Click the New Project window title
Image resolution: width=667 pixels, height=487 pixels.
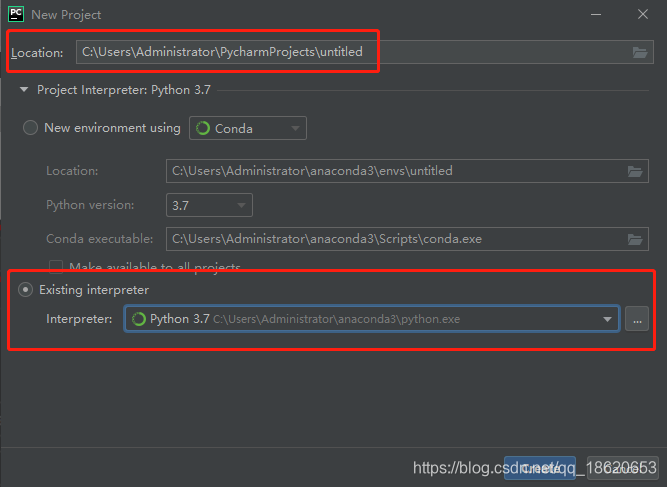pyautogui.click(x=66, y=15)
